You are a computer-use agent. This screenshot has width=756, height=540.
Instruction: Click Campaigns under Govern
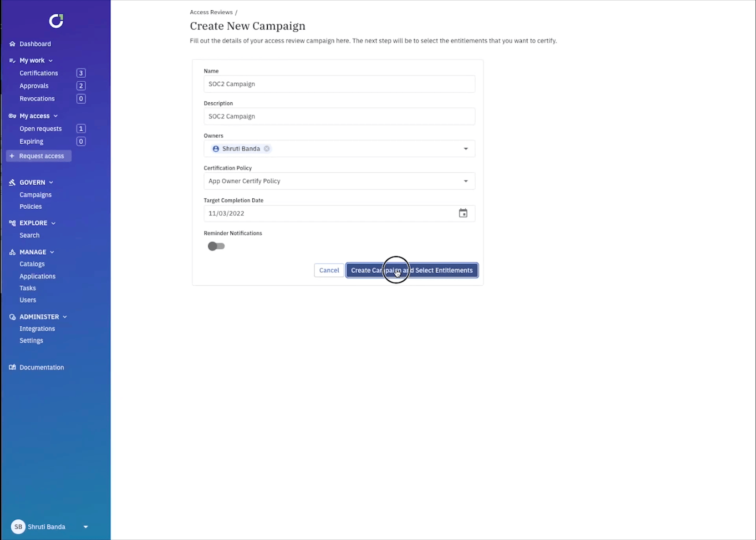point(35,194)
